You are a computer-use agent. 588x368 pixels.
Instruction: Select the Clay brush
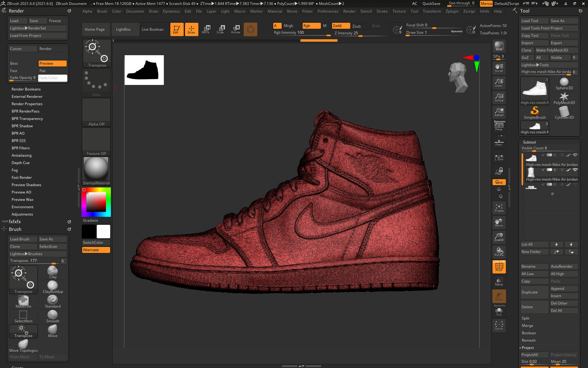[x=53, y=272]
